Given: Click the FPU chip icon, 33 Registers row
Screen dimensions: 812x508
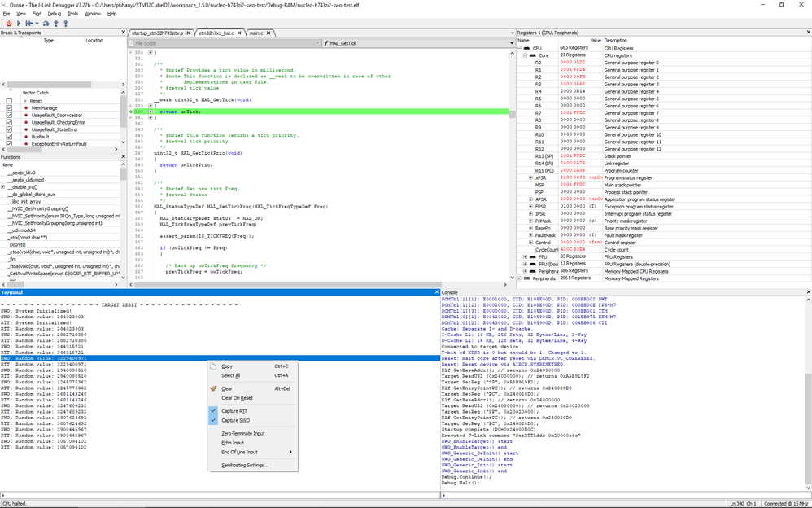Looking at the screenshot, I should (533, 256).
